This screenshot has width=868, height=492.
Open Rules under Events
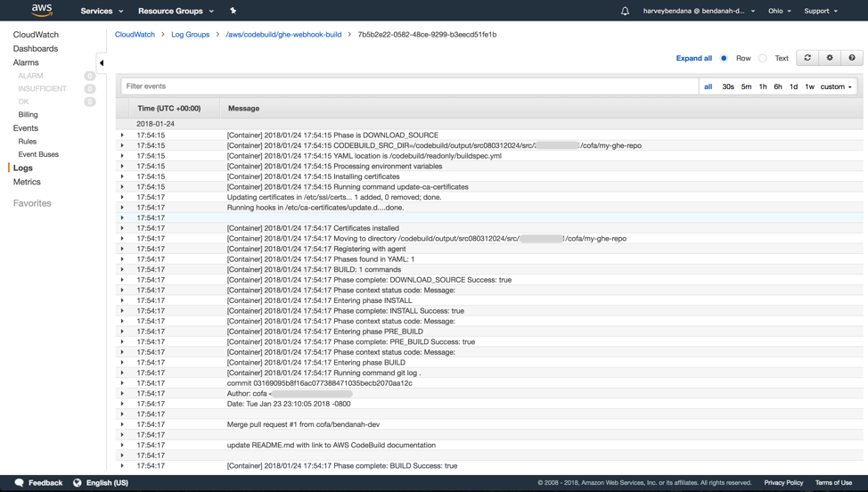(27, 141)
